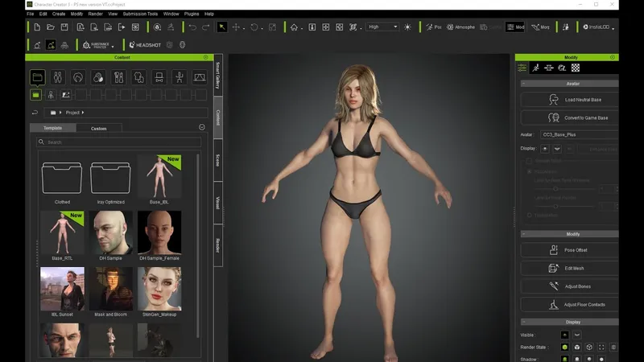The width and height of the screenshot is (644, 362).
Task: Toggle the closed-eye Visible button
Action: pos(577,335)
